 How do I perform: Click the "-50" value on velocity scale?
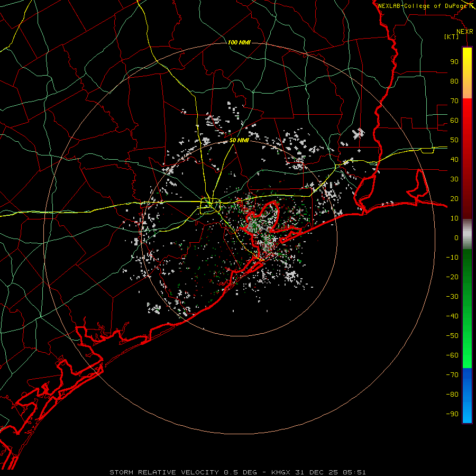[x=452, y=336]
